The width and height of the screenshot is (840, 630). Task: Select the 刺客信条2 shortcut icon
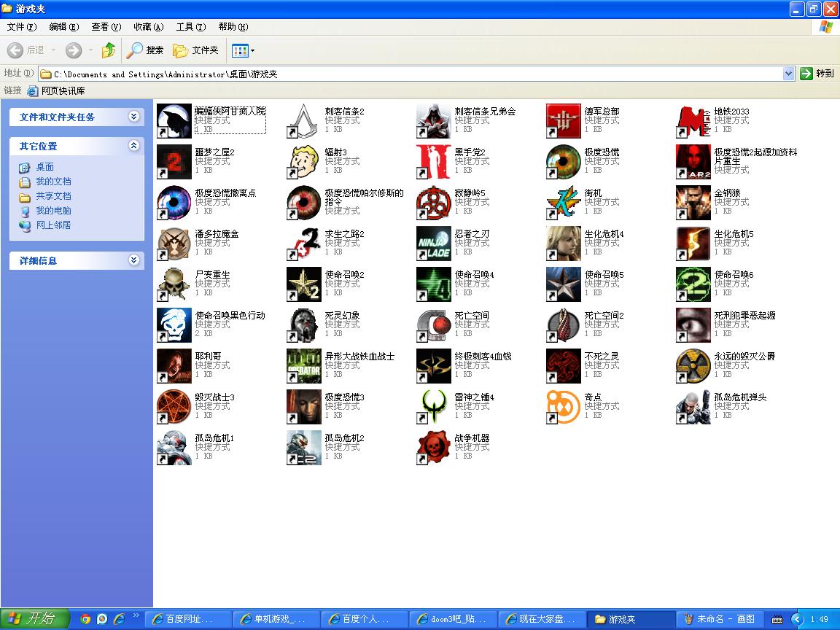pos(304,121)
